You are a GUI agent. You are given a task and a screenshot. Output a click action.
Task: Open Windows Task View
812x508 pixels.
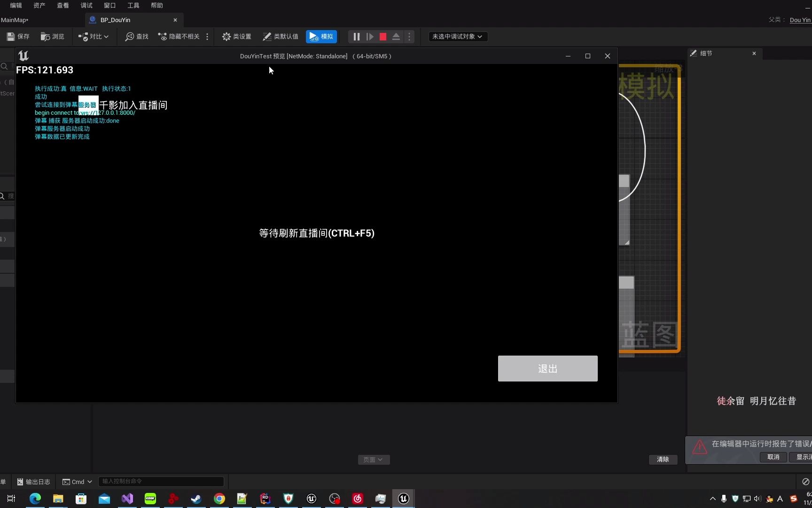tap(11, 499)
